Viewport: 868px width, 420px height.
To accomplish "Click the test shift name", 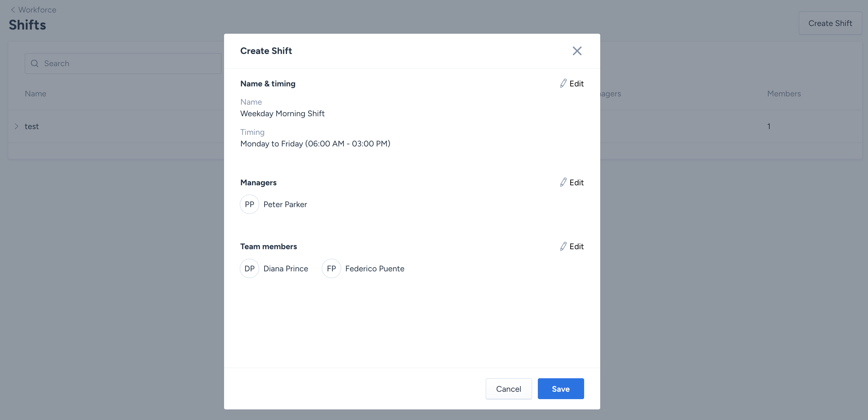I will coord(32,126).
